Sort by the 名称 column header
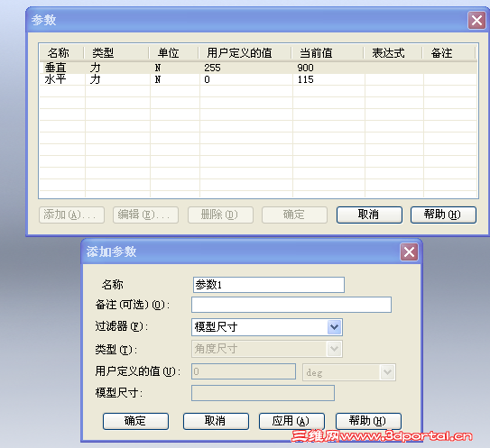Image resolution: width=490 pixels, height=448 pixels. coord(62,53)
